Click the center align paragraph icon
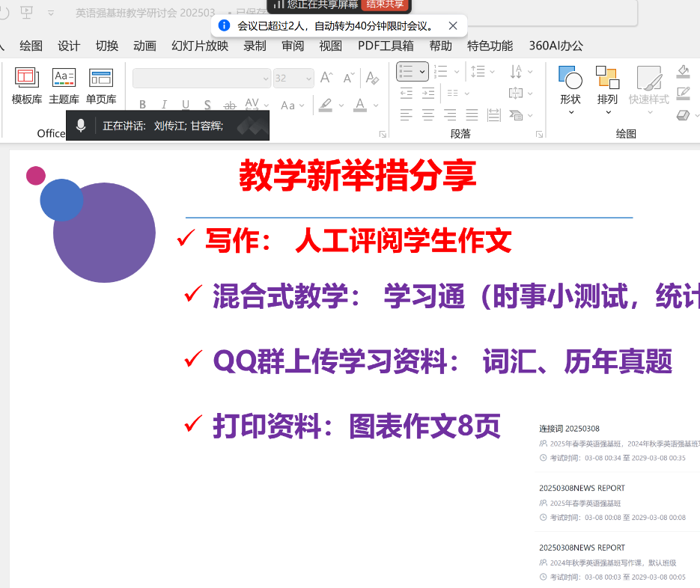Screen dimensions: 700x588 coord(428,115)
